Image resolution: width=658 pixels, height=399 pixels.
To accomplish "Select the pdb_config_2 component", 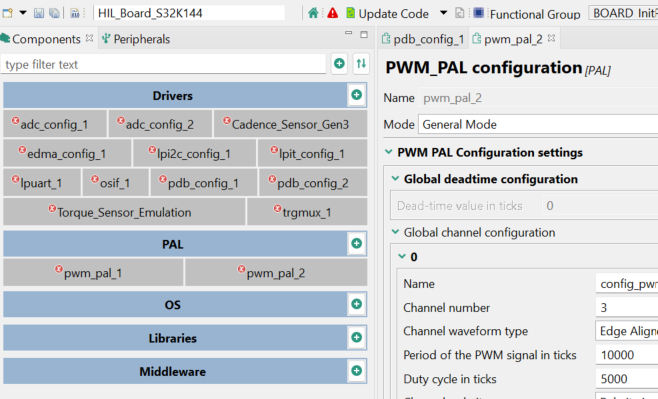I will 313,183.
